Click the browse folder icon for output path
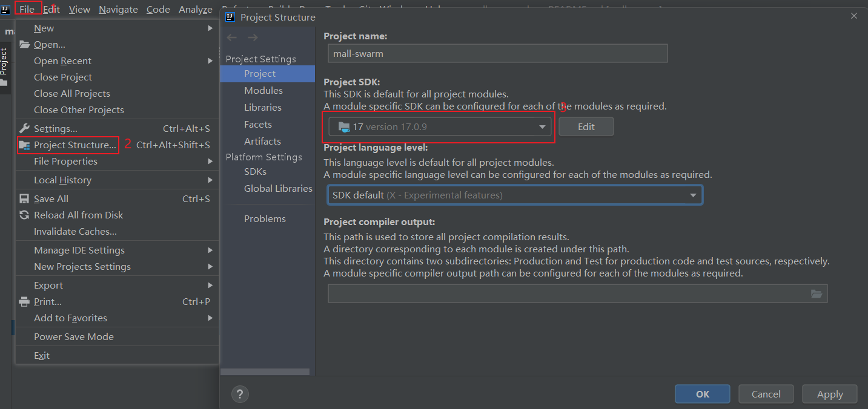The height and width of the screenshot is (409, 868). click(x=817, y=293)
